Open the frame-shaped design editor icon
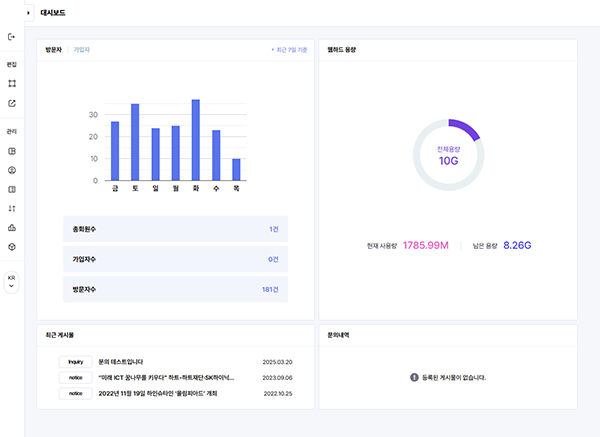 pyautogui.click(x=12, y=83)
